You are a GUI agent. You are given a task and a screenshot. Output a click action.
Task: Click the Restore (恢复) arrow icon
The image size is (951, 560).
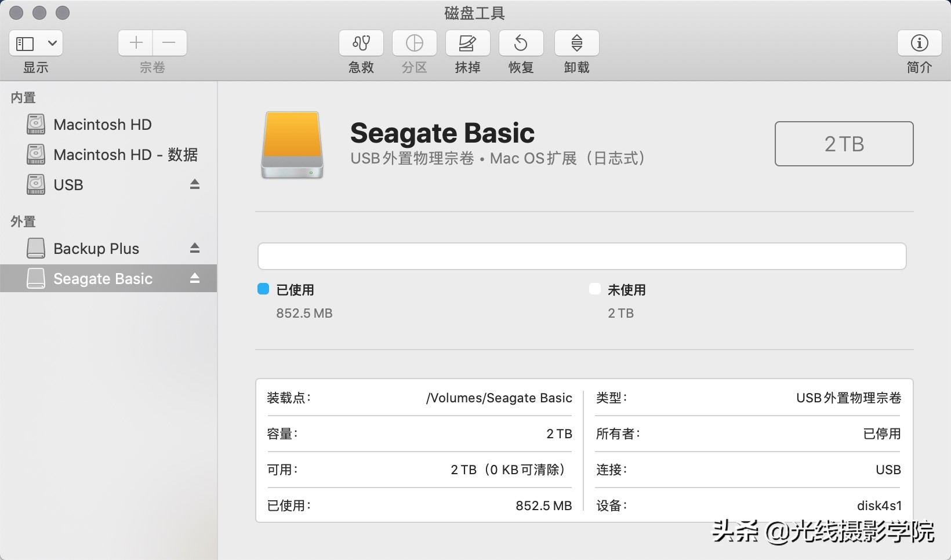point(521,43)
